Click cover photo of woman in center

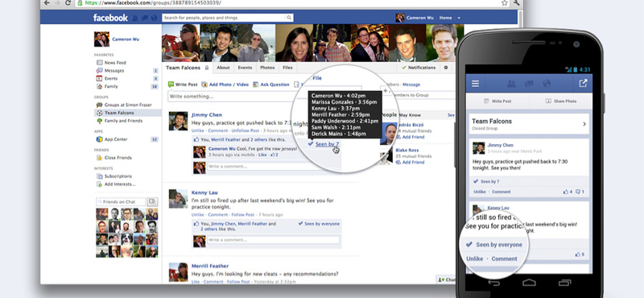295,43
